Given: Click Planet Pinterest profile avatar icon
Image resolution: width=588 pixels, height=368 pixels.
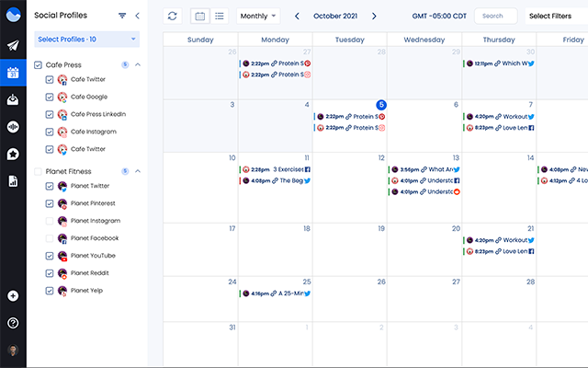Looking at the screenshot, I should point(62,203).
